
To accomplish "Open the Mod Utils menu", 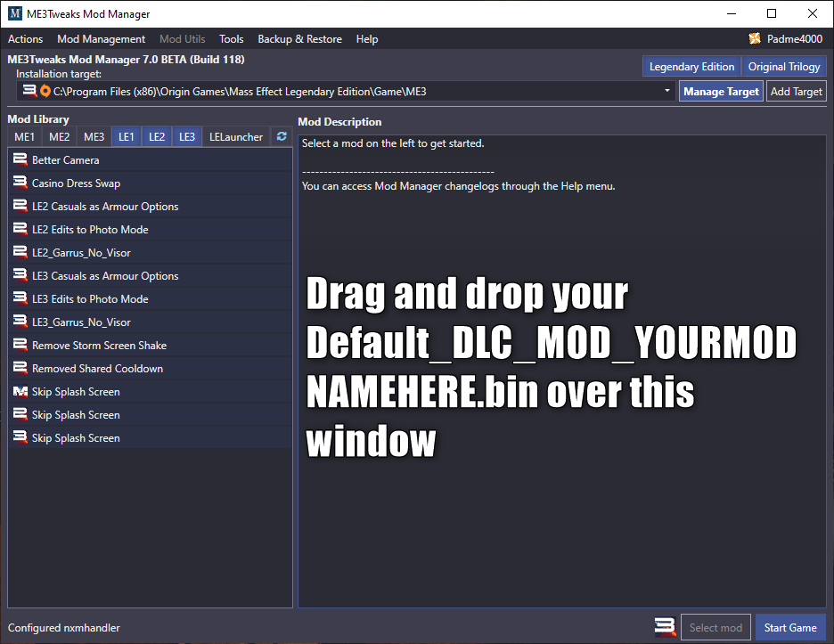I will click(x=183, y=39).
